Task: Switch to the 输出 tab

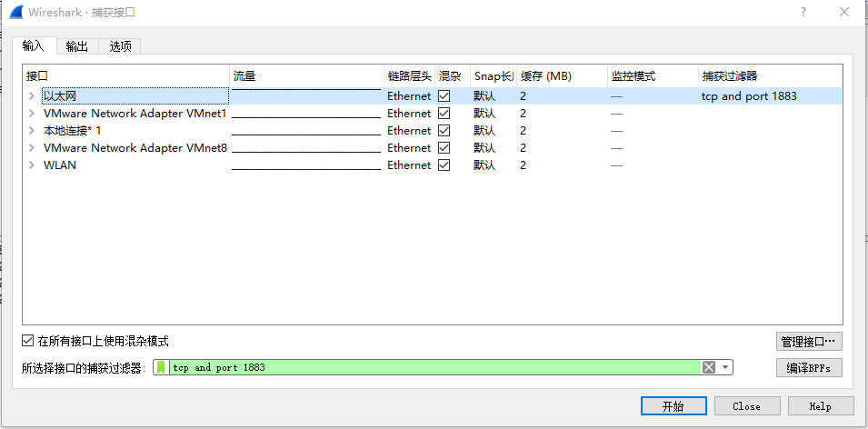Action: (77, 46)
